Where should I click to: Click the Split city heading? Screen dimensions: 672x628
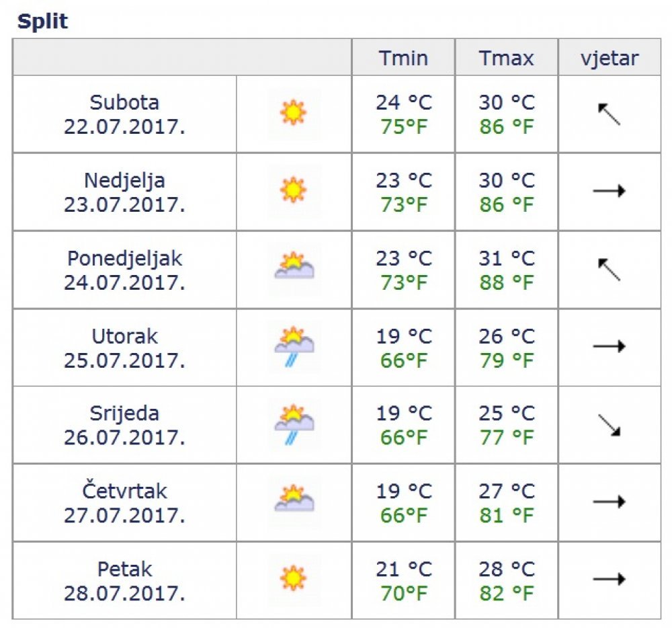pos(42,21)
